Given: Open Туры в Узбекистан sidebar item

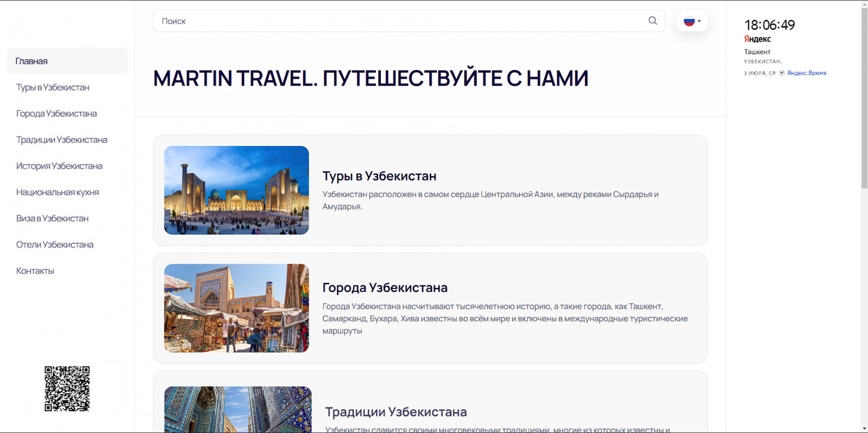Looking at the screenshot, I should [x=53, y=87].
